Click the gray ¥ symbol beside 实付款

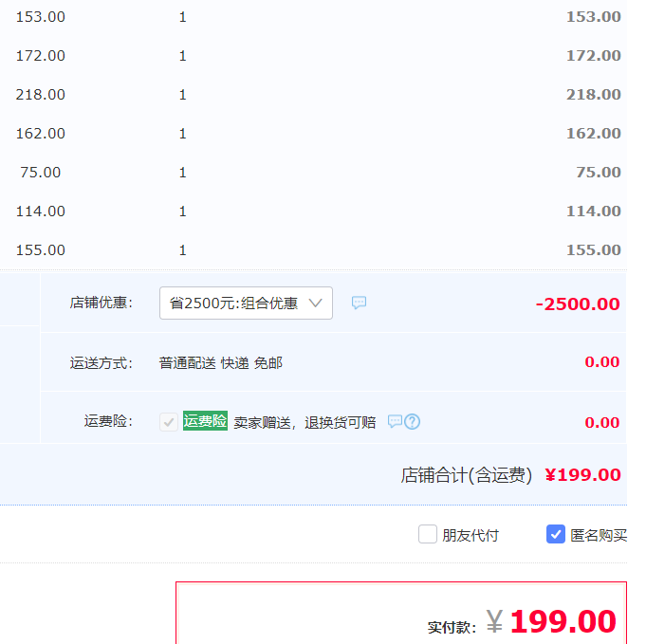[x=494, y=621]
